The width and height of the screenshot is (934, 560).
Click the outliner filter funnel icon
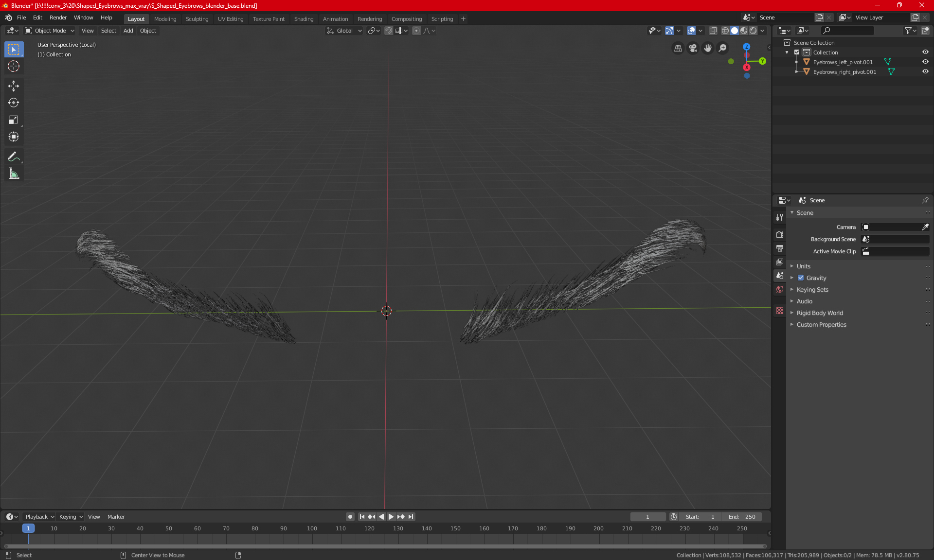click(910, 31)
